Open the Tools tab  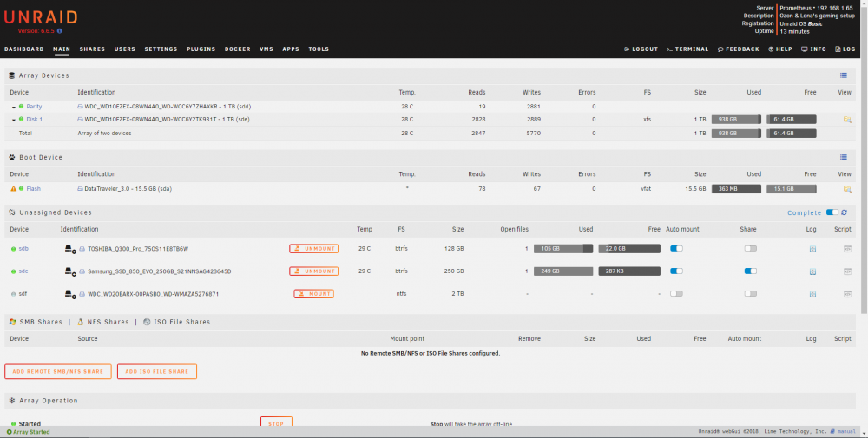tap(319, 49)
